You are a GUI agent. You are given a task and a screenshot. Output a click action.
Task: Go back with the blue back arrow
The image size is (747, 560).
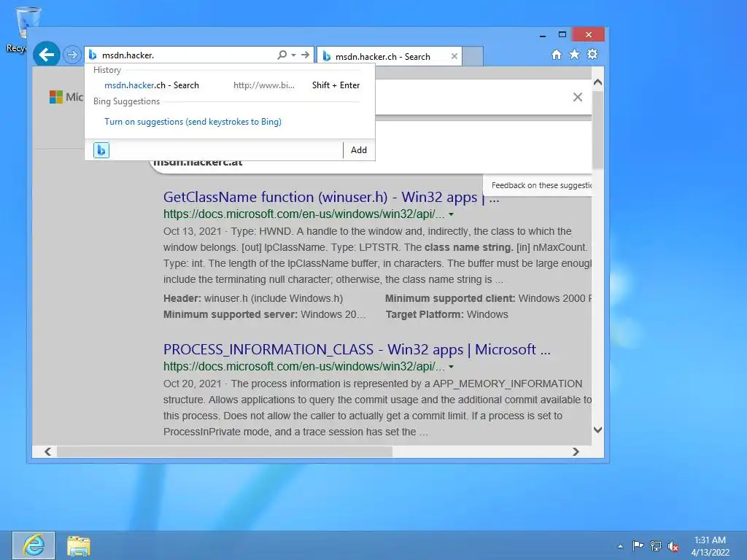pos(46,55)
